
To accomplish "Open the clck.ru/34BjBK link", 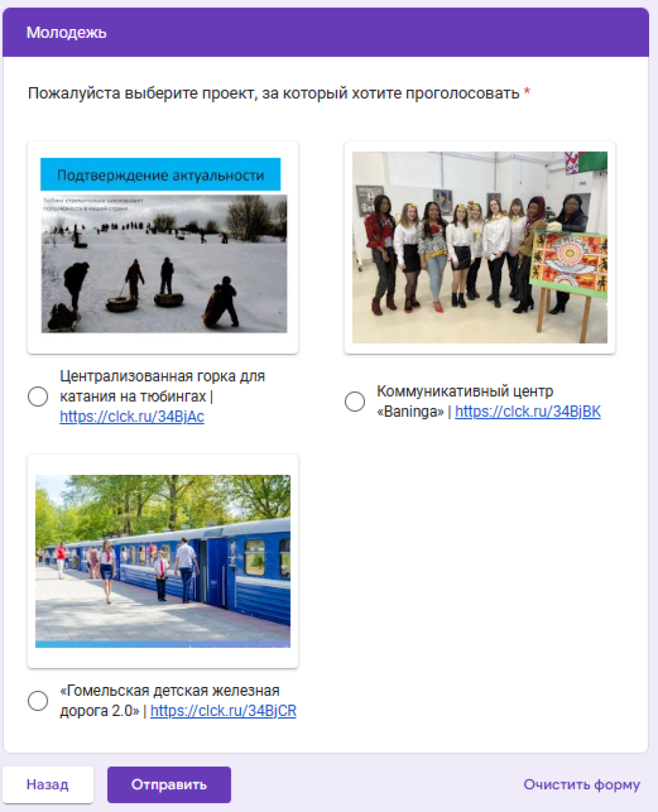I will pyautogui.click(x=527, y=411).
